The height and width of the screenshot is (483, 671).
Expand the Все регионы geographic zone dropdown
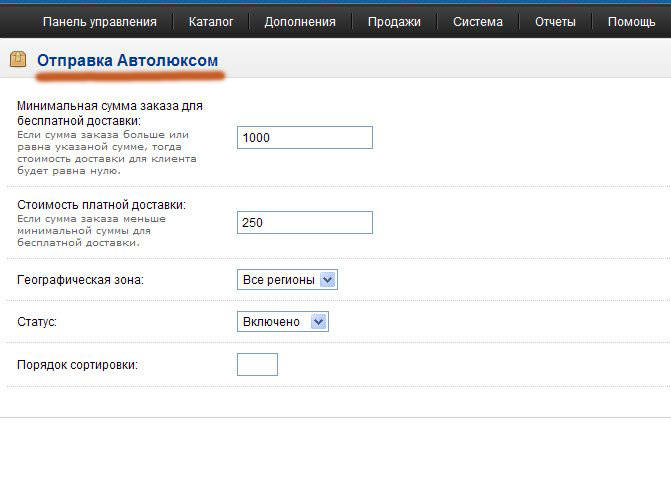(287, 280)
